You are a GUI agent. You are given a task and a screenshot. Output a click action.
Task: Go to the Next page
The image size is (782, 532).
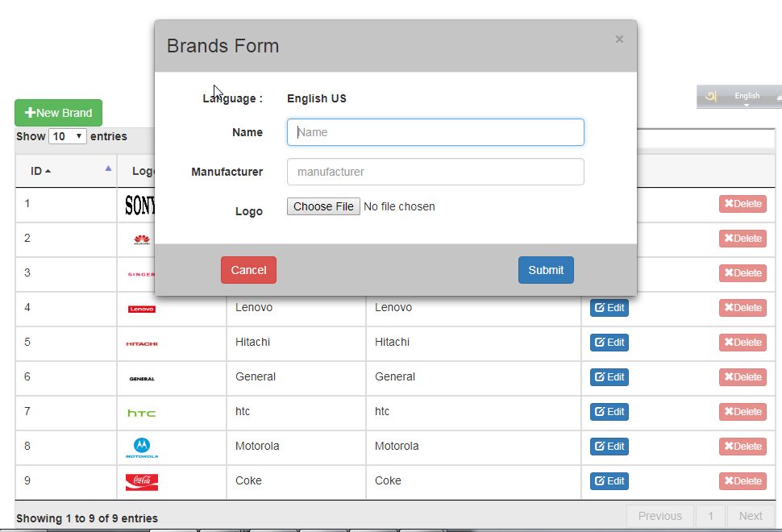[750, 516]
